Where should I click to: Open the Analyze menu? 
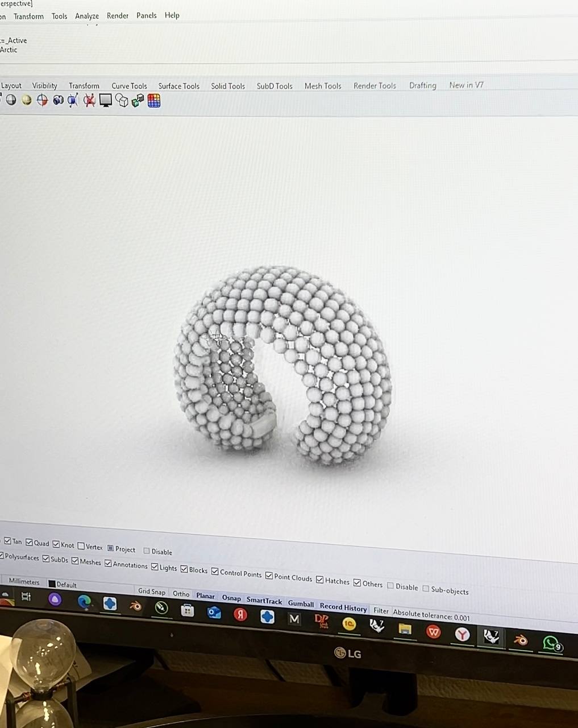point(87,16)
